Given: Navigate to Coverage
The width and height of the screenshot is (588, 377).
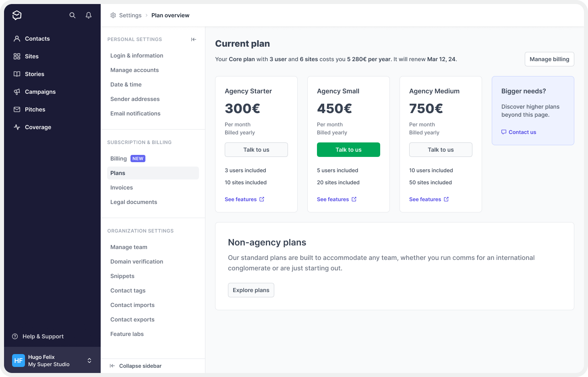Looking at the screenshot, I should coord(38,127).
